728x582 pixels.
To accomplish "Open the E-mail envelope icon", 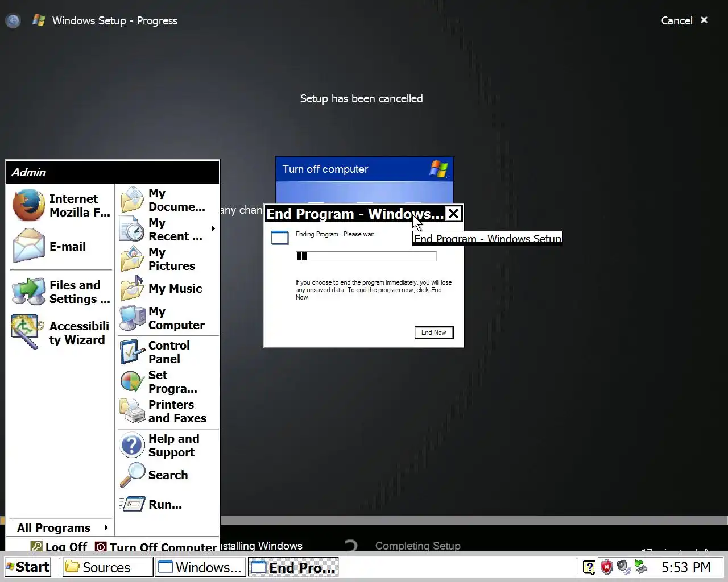I will click(28, 246).
